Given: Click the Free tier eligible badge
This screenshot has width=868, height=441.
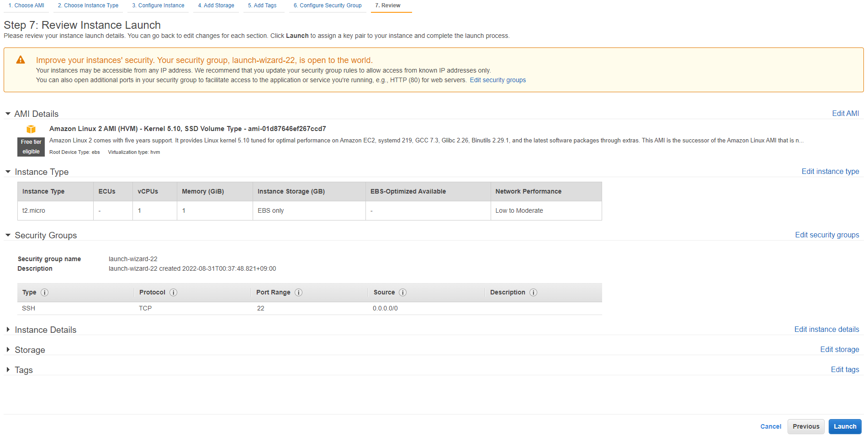Looking at the screenshot, I should (31, 147).
